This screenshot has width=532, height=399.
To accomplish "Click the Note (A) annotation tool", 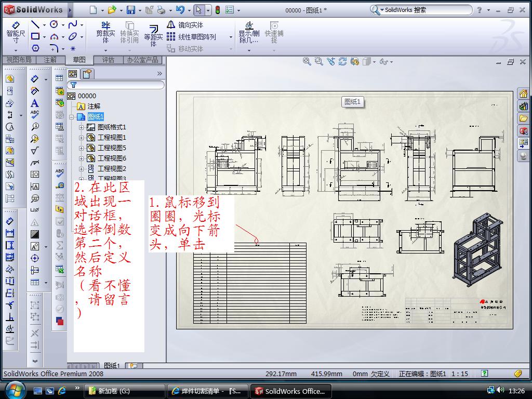I will [35, 103].
